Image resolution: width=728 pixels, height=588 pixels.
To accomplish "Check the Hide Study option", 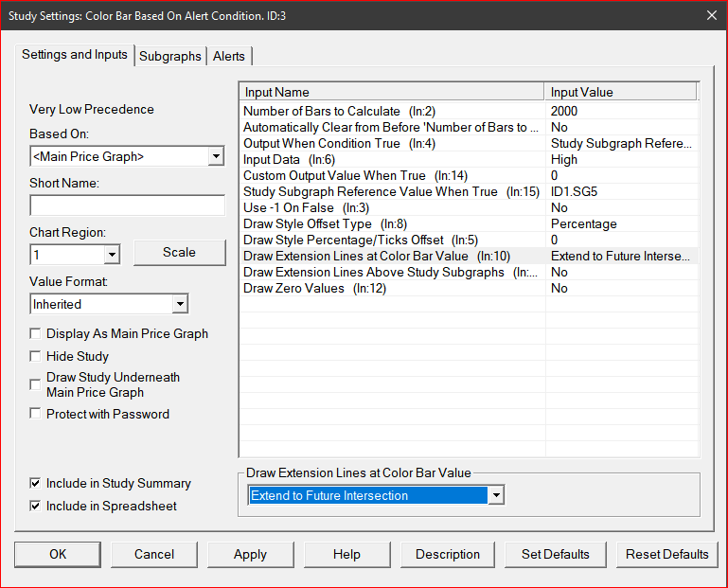I will click(x=36, y=356).
